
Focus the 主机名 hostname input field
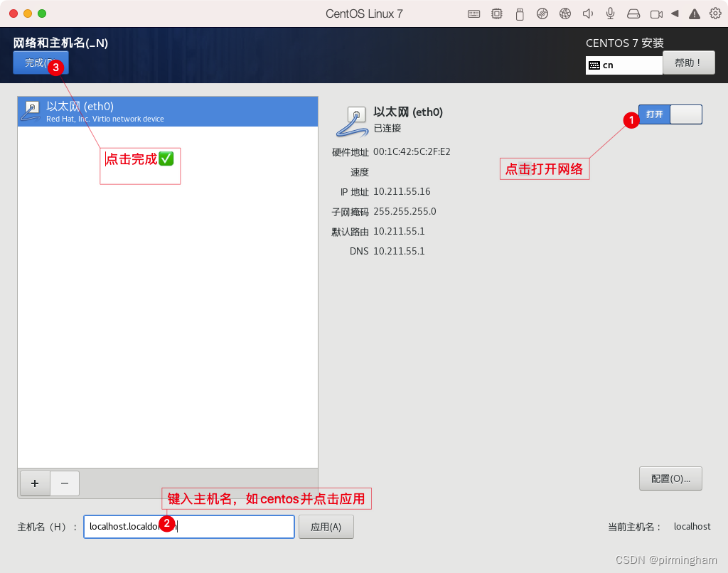coord(189,527)
